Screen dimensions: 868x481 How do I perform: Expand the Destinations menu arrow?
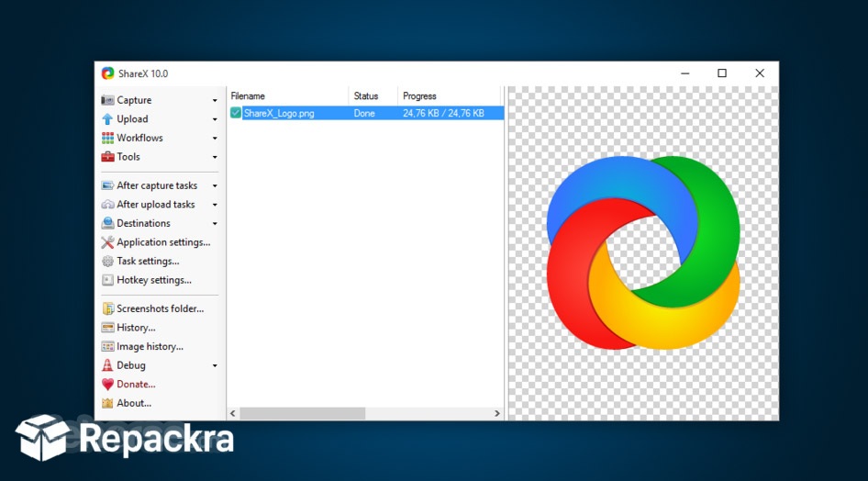click(215, 224)
